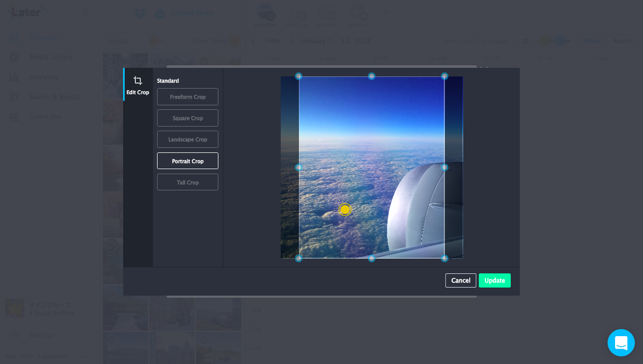This screenshot has height=364, width=643.
Task: Click the bottom-center crop edge handle
Action: click(x=371, y=258)
